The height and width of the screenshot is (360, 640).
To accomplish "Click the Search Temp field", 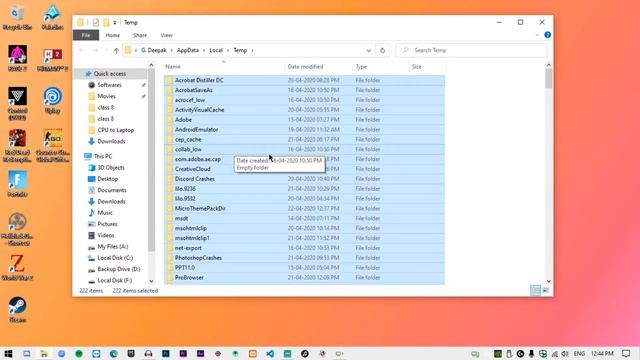I will pos(472,50).
